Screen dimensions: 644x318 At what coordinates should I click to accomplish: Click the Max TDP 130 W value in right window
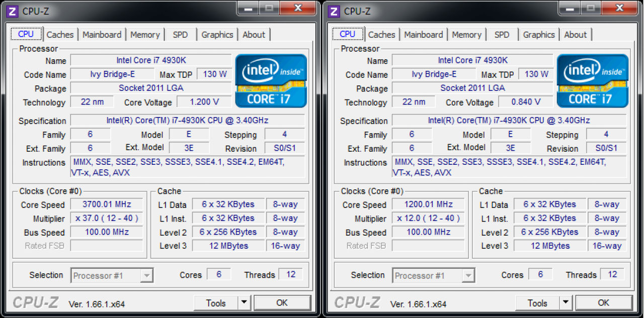tap(536, 74)
